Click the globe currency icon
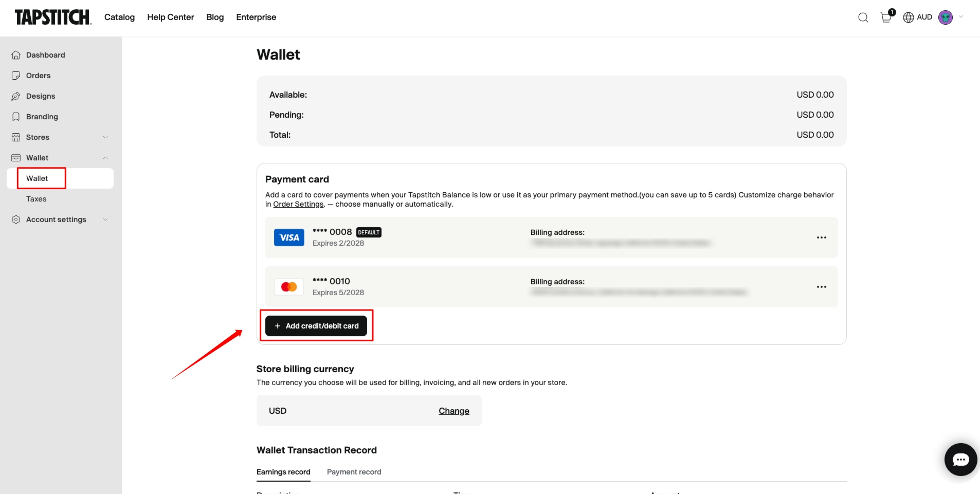Screen dimensions: 980x494 pyautogui.click(x=909, y=17)
